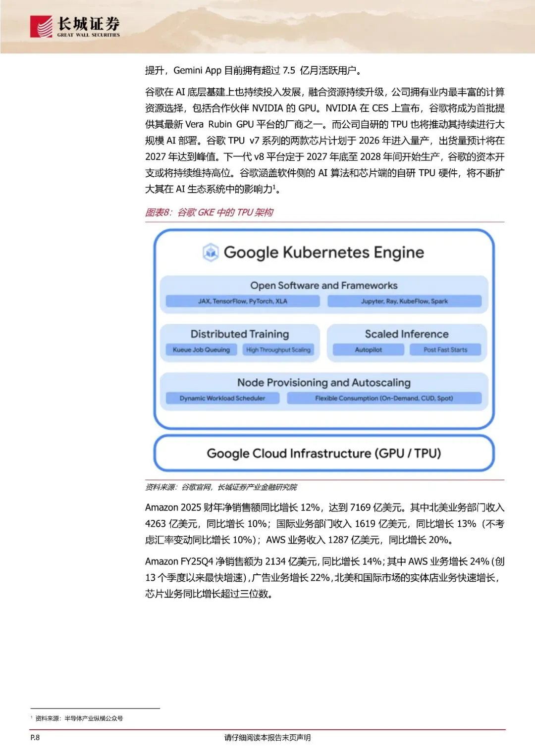The width and height of the screenshot is (535, 756).
Task: Click the 'Distributed Training' heading
Action: click(240, 334)
